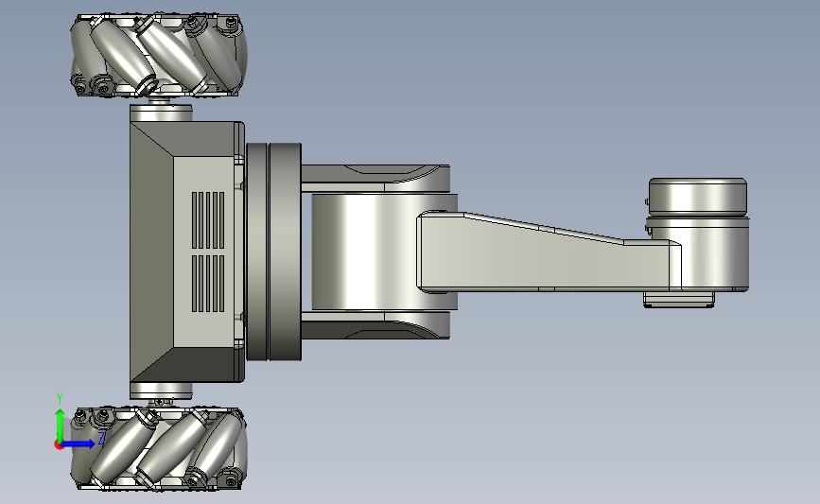Select the top mecanum wheel
The height and width of the screenshot is (504, 820).
(159, 56)
